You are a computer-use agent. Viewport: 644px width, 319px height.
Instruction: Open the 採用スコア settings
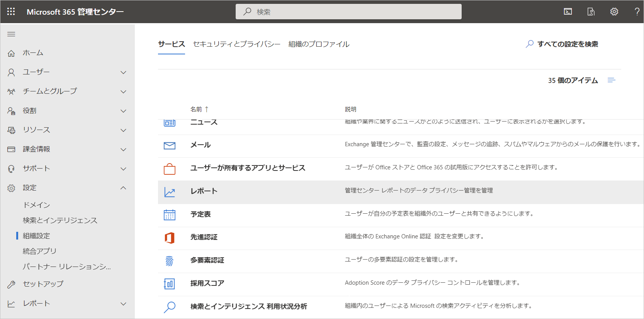coord(207,284)
